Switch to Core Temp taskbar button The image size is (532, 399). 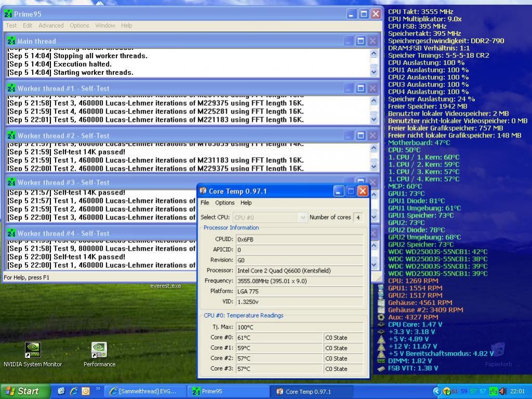(311, 391)
